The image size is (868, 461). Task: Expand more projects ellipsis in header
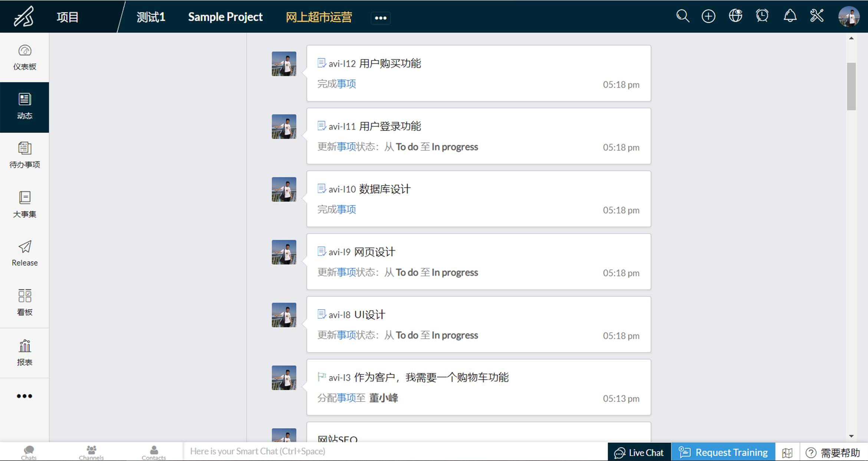pyautogui.click(x=381, y=18)
